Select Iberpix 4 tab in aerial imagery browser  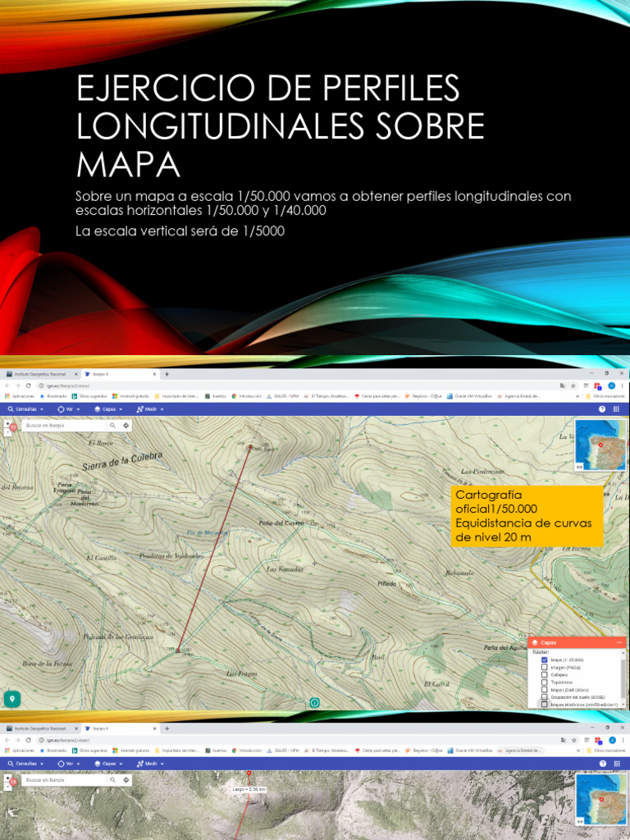[121, 728]
